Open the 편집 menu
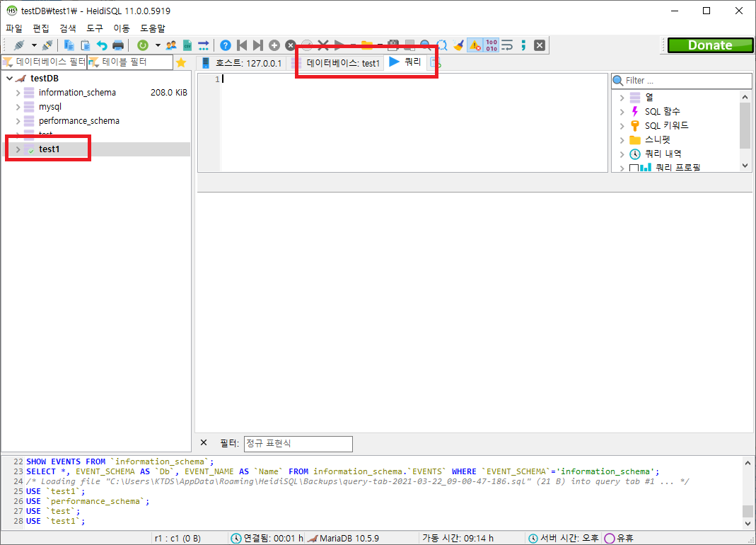The image size is (756, 545). coord(41,28)
